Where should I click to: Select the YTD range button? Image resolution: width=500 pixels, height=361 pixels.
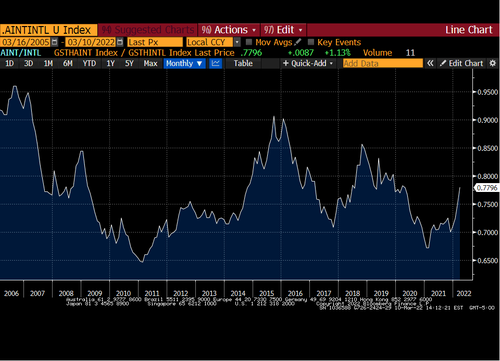89,63
